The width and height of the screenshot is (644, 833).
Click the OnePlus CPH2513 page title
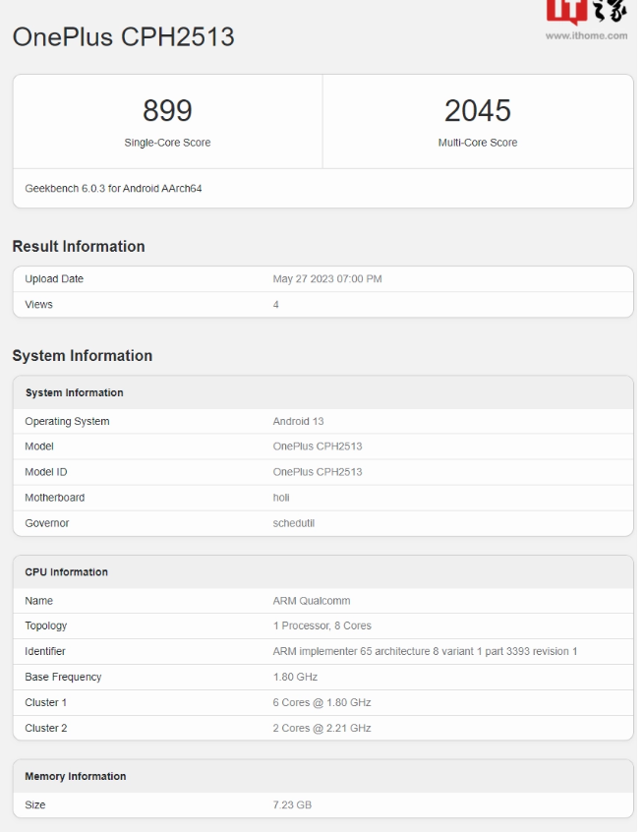[123, 37]
